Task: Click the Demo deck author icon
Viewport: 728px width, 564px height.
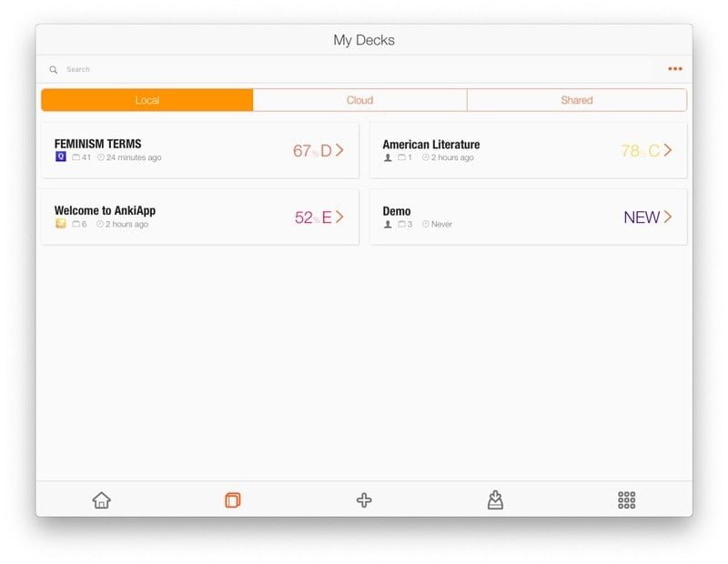Action: [388, 224]
